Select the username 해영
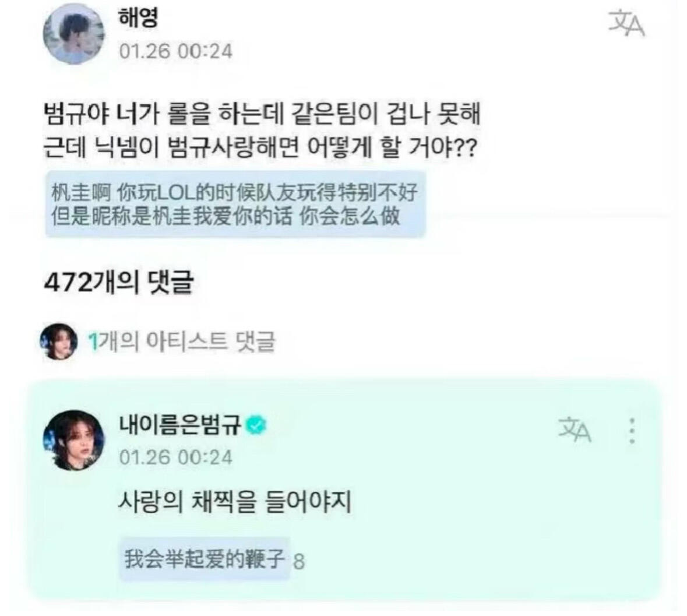Screen dimensions: 687x616 coord(138,18)
